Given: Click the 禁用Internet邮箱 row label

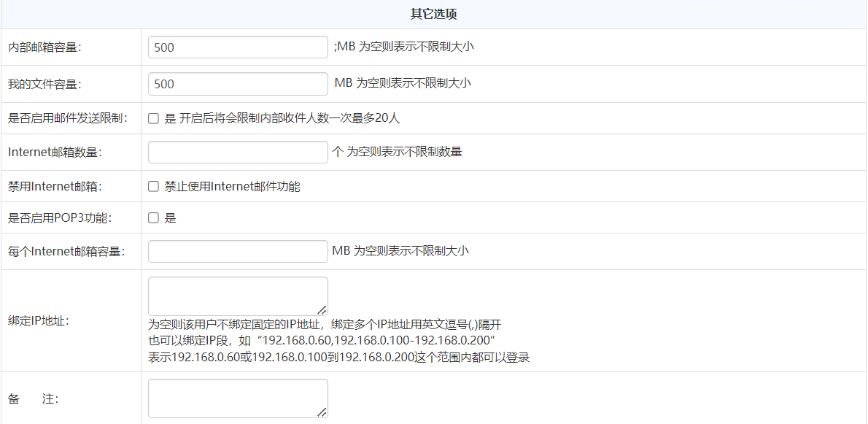Looking at the screenshot, I should pos(55,186).
